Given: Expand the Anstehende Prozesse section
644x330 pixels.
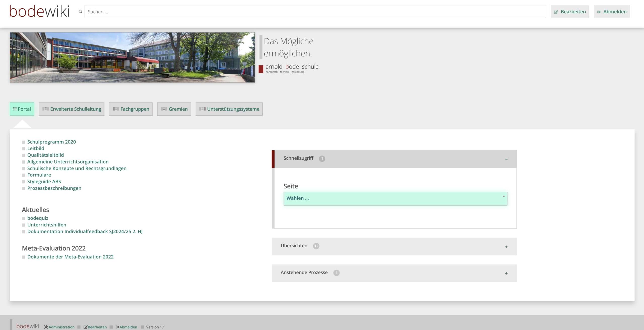Looking at the screenshot, I should [506, 273].
